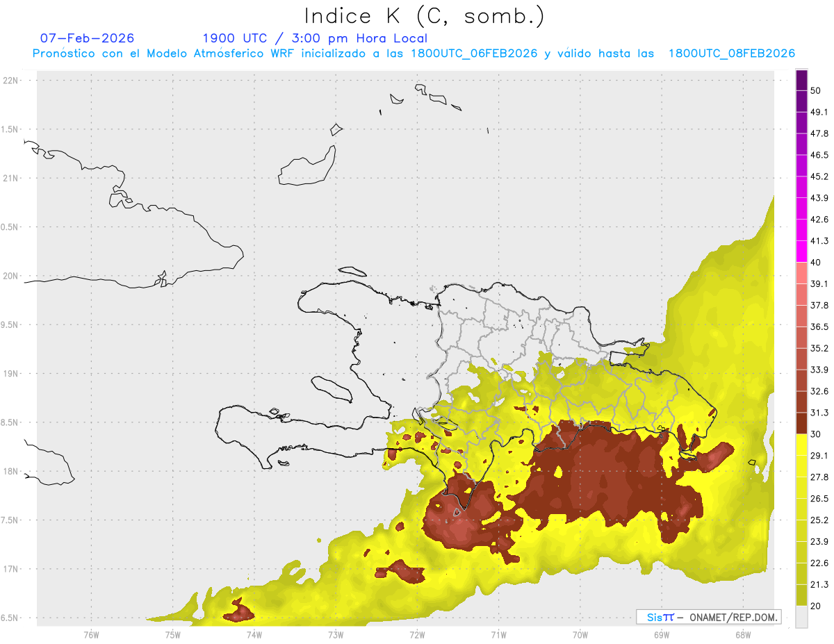Pick the dark brown swatch between 31.3 and 30
This screenshot has width=834, height=644.
801,423
